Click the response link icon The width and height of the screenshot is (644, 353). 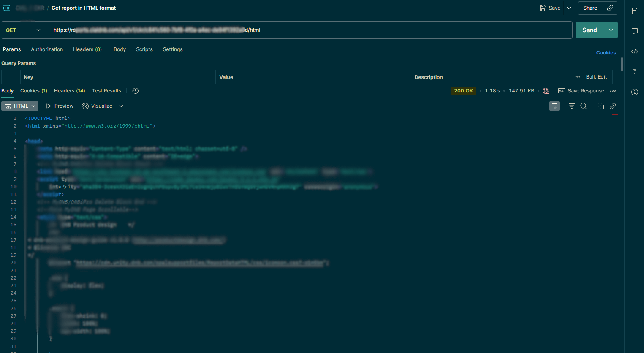click(613, 106)
